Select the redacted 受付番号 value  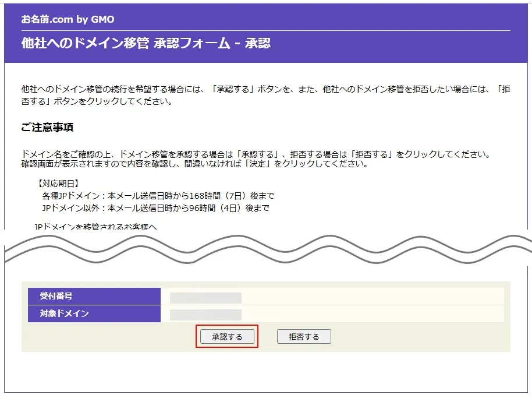point(205,298)
